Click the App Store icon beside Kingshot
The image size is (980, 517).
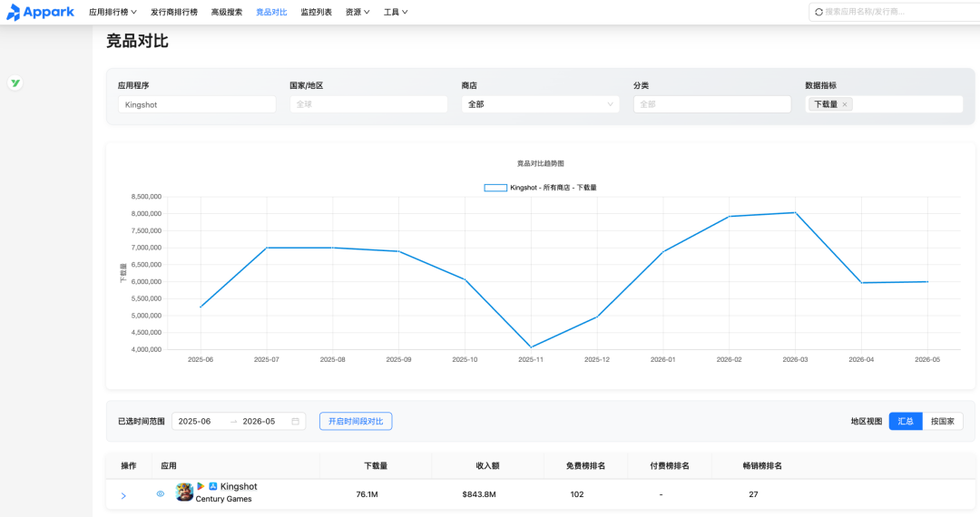(212, 486)
